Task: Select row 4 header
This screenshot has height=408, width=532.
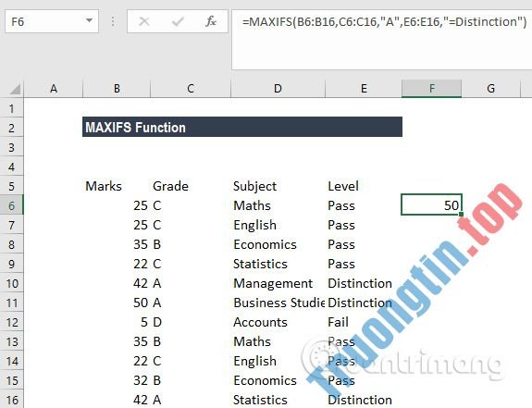Action: point(11,167)
